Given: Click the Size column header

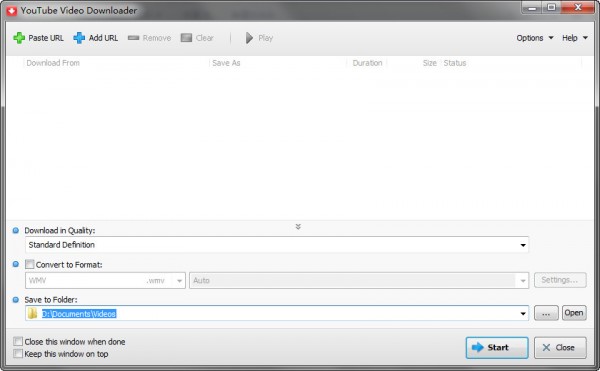Looking at the screenshot, I should point(429,63).
